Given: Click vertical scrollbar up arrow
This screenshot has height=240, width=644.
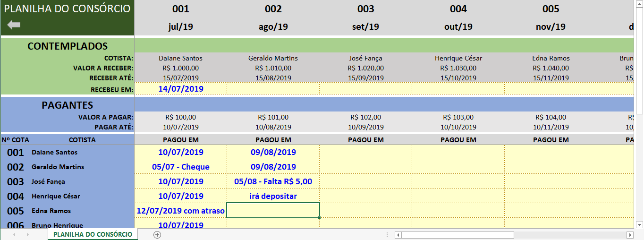Looking at the screenshot, I should pyautogui.click(x=639, y=4).
